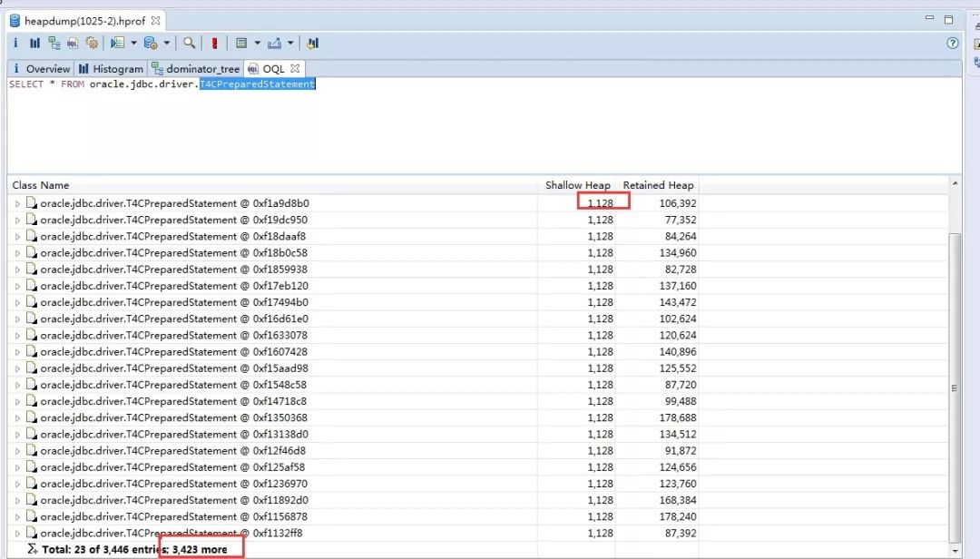Close the heapdump(1025-2).hprof tab

(x=156, y=21)
